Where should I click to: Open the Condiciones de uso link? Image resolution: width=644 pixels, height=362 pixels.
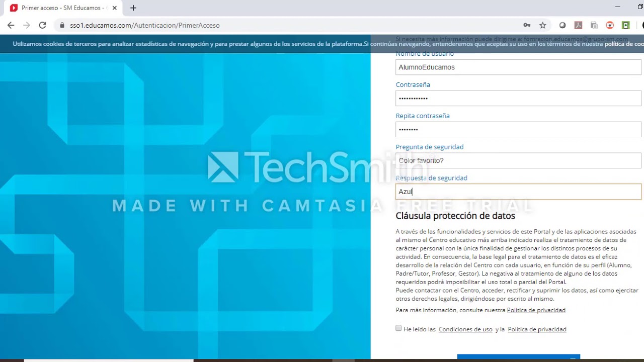465,329
